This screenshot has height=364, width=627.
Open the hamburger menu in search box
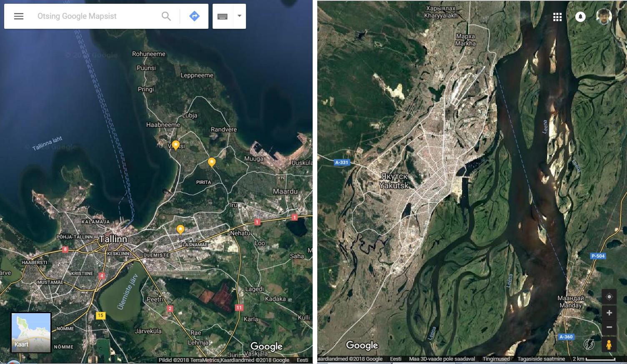tap(19, 16)
